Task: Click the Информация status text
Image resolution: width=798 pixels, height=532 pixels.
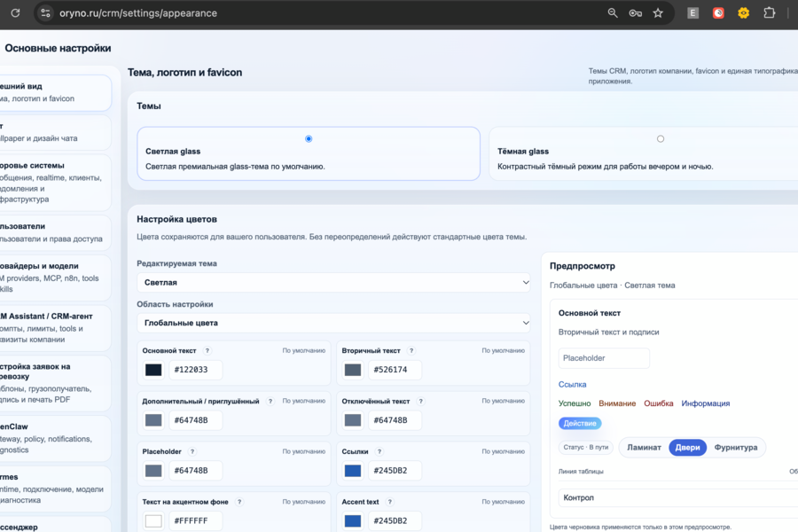Action: pyautogui.click(x=706, y=403)
